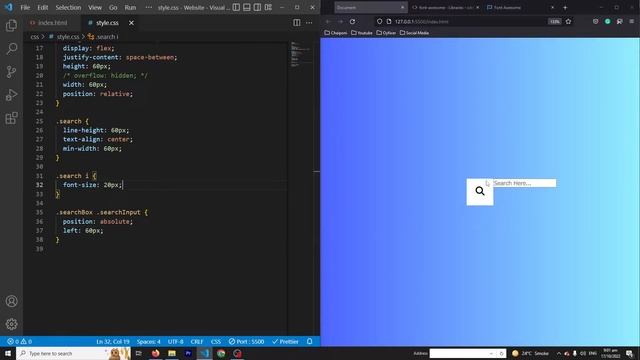Open Task View on the taskbar
Viewport: 640px width, 360px height.
click(x=139, y=353)
